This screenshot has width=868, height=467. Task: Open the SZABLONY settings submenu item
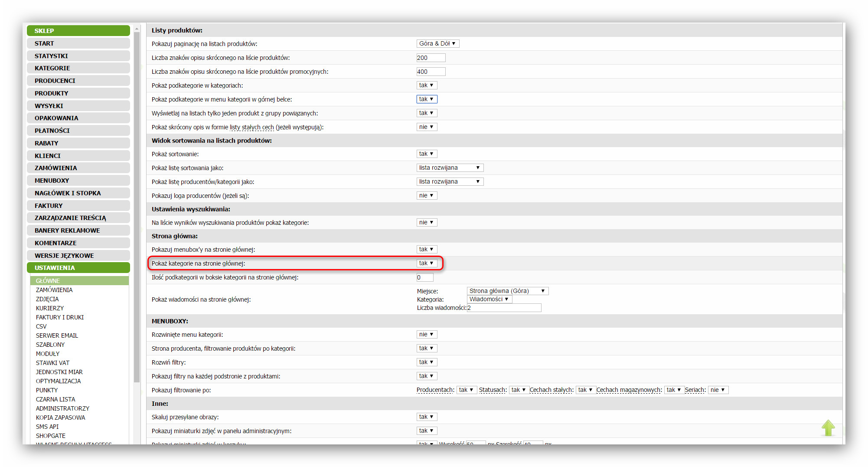pos(50,345)
